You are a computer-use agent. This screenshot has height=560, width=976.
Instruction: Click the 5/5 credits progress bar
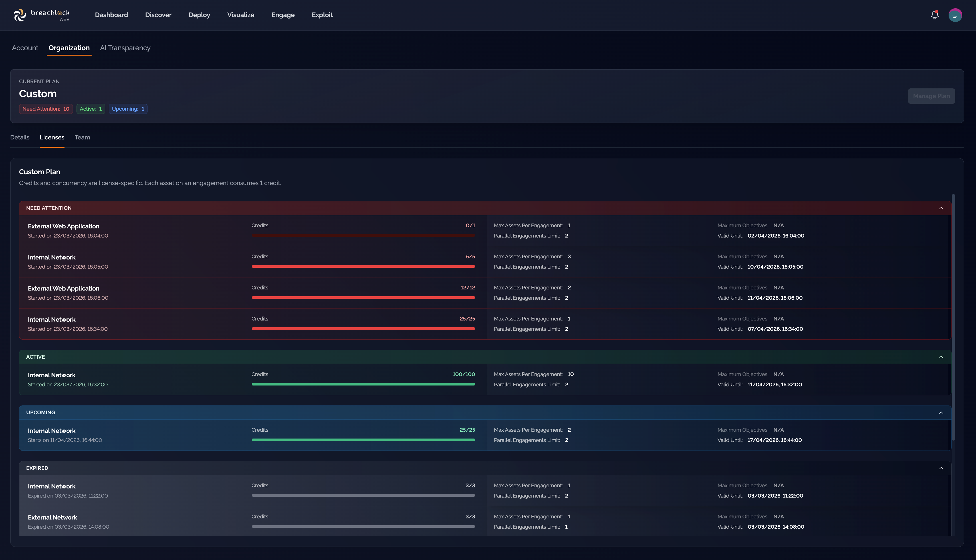point(363,266)
